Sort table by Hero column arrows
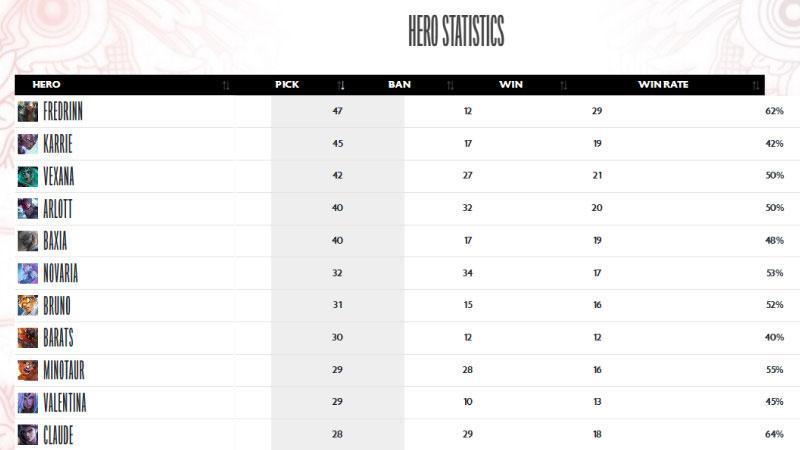This screenshot has height=450, width=800. click(x=226, y=85)
